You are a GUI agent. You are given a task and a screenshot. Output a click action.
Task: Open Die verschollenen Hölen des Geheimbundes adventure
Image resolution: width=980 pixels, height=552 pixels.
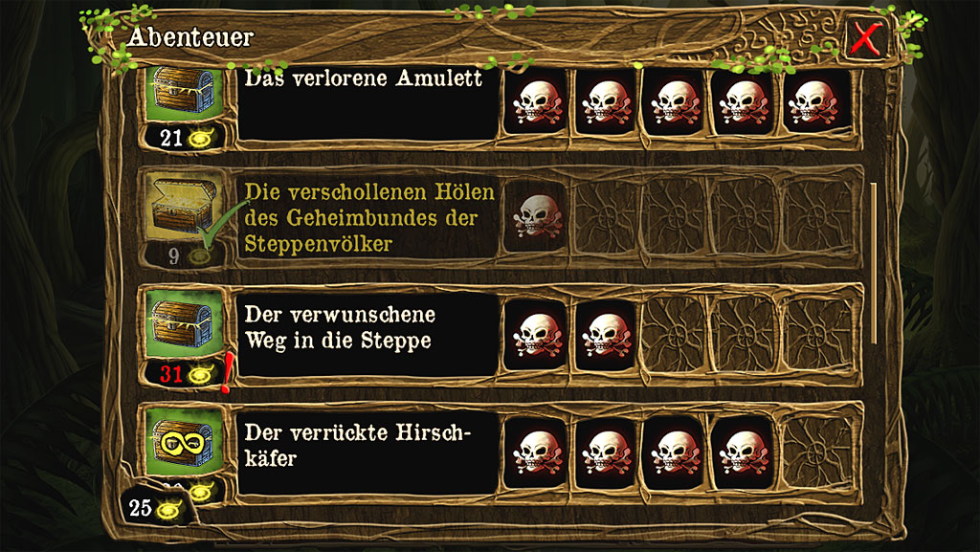(x=367, y=217)
